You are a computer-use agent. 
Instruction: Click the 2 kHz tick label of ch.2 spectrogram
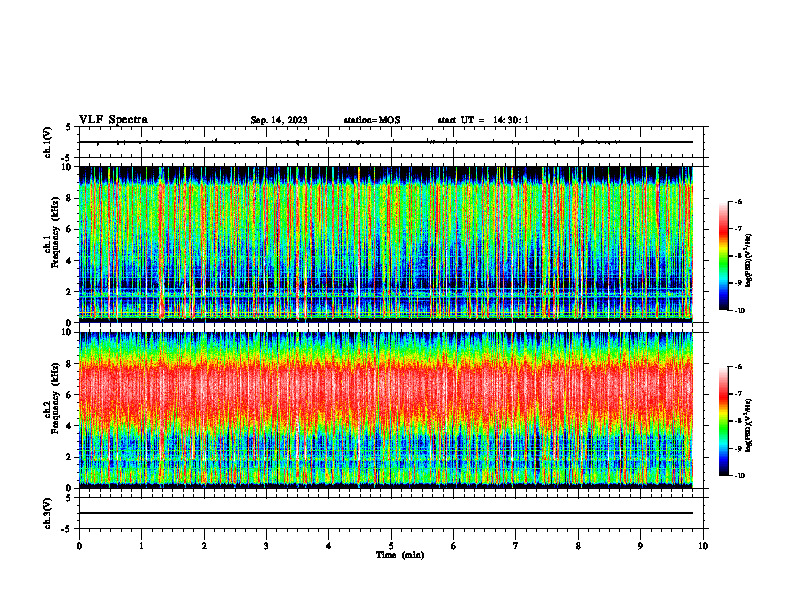point(70,457)
